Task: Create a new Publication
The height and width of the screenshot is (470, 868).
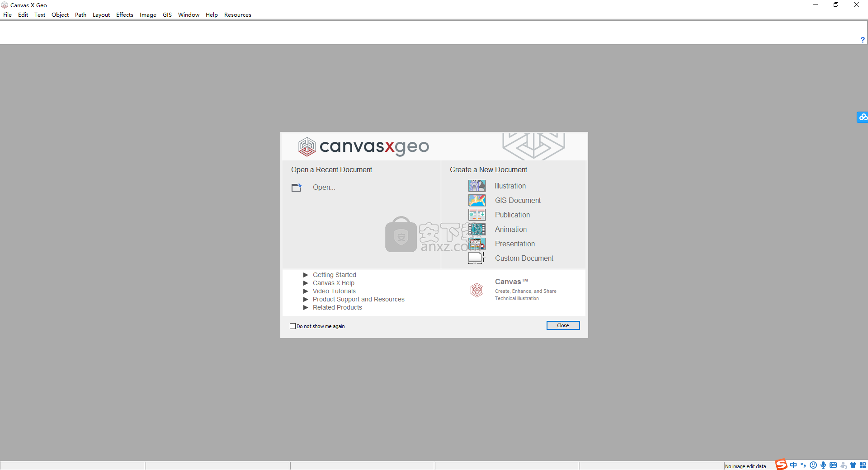Action: [512, 215]
